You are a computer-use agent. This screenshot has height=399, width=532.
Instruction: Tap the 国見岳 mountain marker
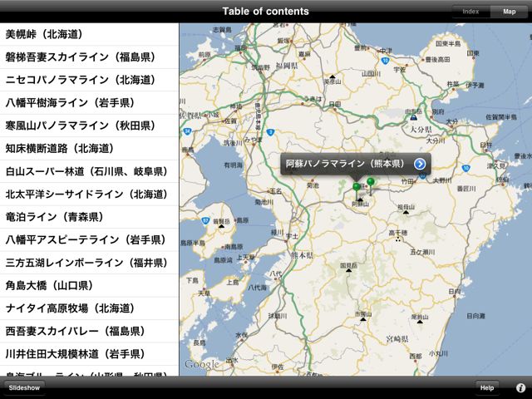[x=349, y=270]
